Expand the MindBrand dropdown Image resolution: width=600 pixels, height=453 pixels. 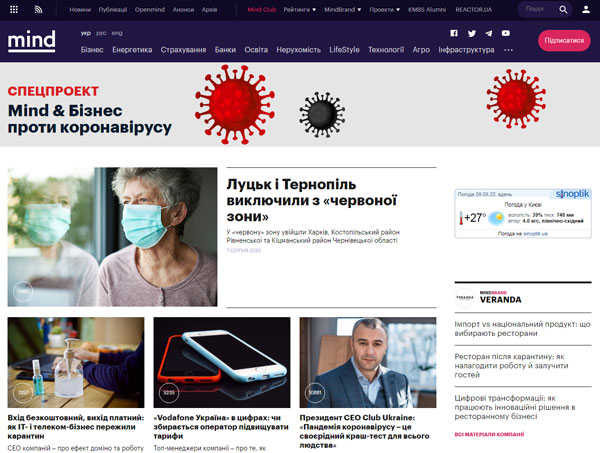click(x=342, y=10)
